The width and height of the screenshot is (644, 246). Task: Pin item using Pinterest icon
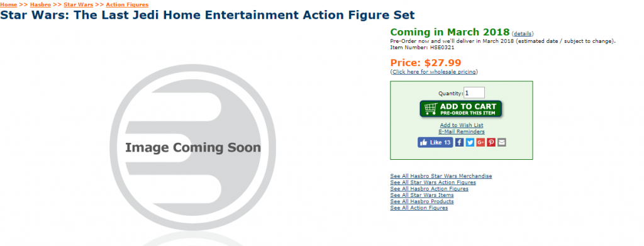[491, 143]
